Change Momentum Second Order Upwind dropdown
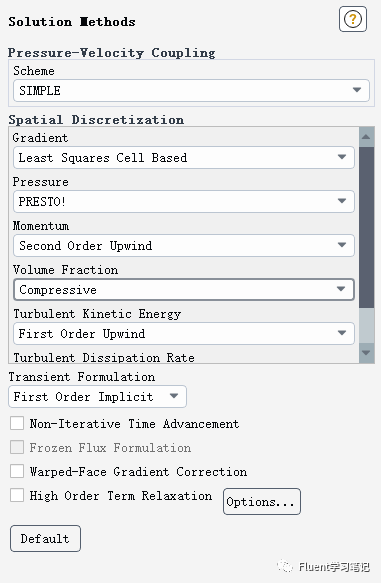This screenshot has width=381, height=583. tap(184, 245)
